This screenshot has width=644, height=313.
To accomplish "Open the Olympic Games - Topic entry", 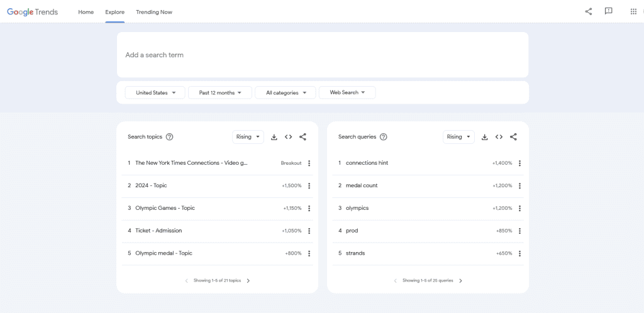I will 165,208.
